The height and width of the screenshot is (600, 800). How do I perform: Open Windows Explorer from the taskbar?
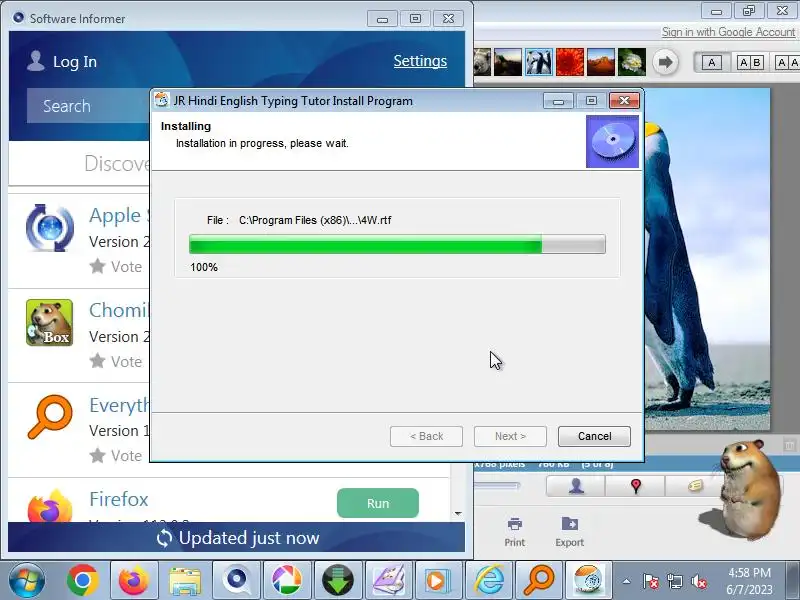click(185, 580)
